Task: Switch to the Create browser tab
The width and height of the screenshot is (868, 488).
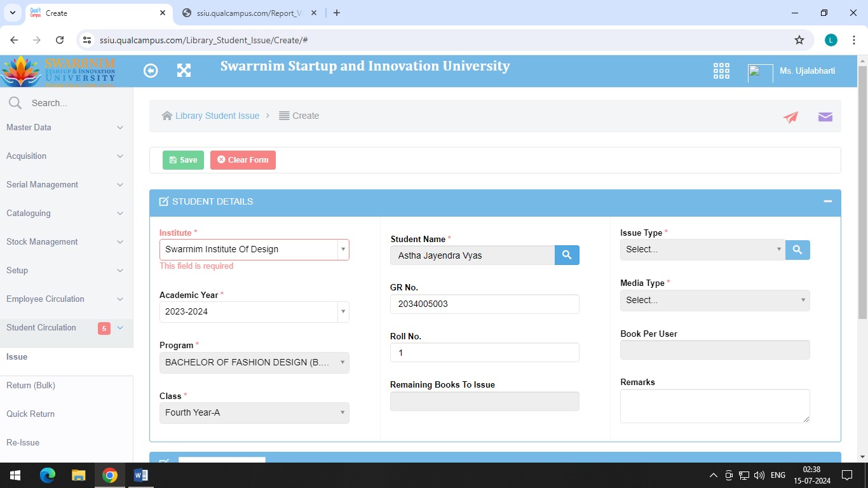Action: pos(98,13)
